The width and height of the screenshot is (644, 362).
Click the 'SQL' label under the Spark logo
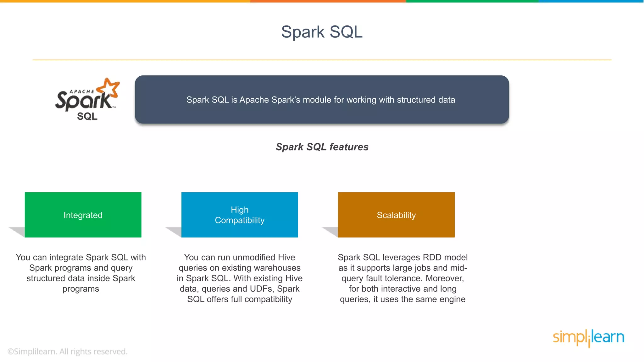87,116
